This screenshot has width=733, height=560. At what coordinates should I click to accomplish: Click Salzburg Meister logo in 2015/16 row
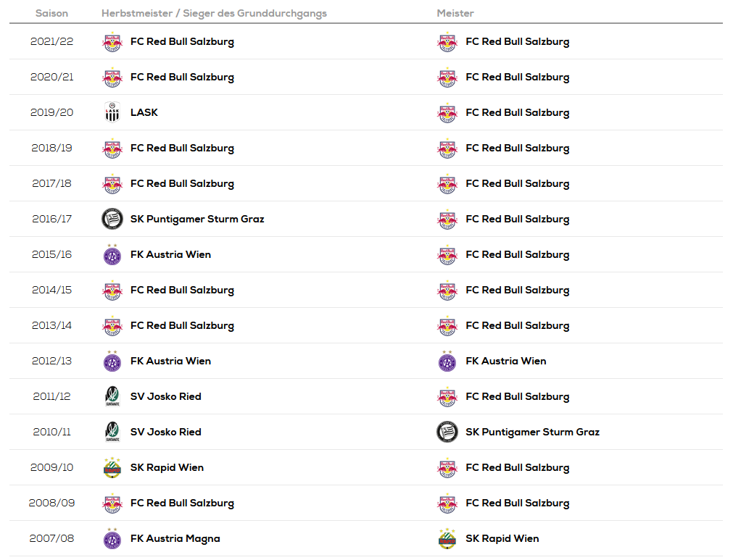[447, 254]
